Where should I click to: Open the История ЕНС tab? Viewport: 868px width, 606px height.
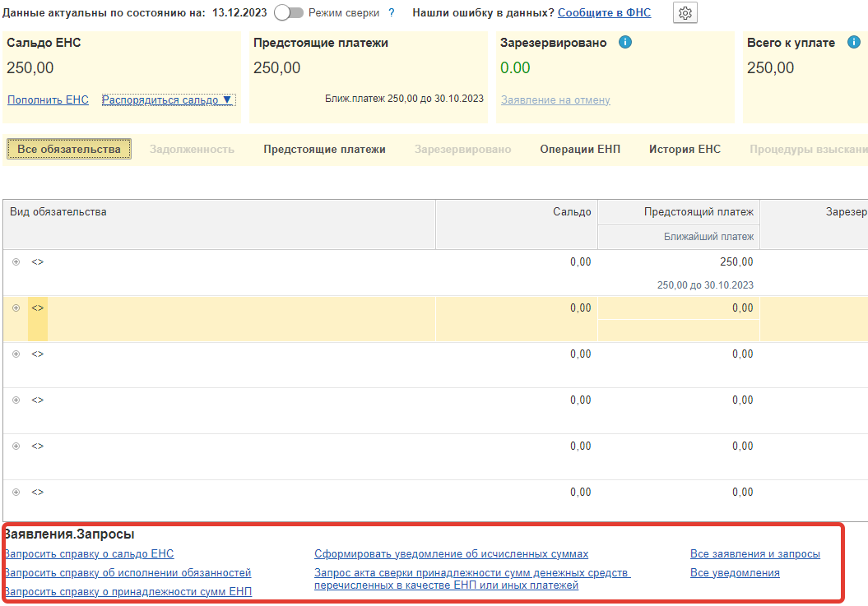click(685, 149)
